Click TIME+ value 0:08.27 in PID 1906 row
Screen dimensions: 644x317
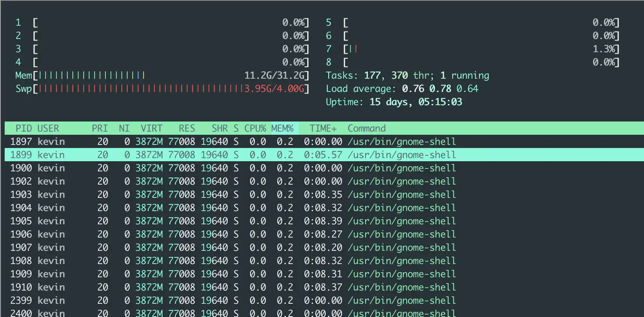coord(323,234)
